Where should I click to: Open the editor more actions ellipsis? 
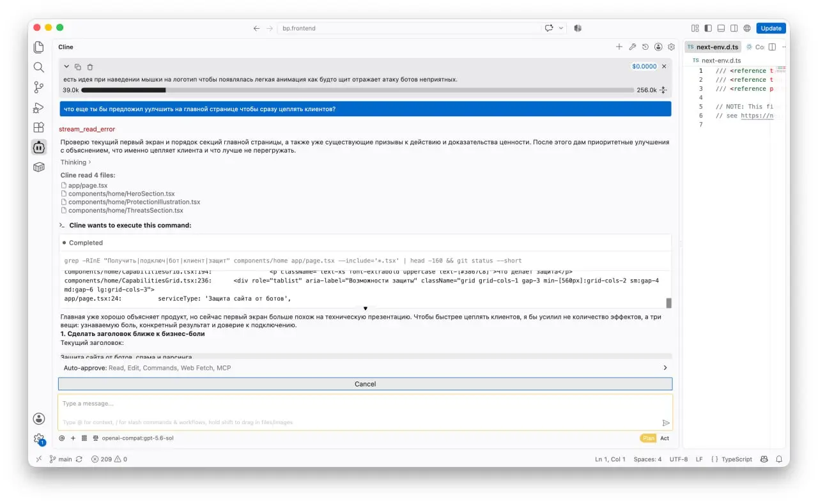(x=784, y=47)
